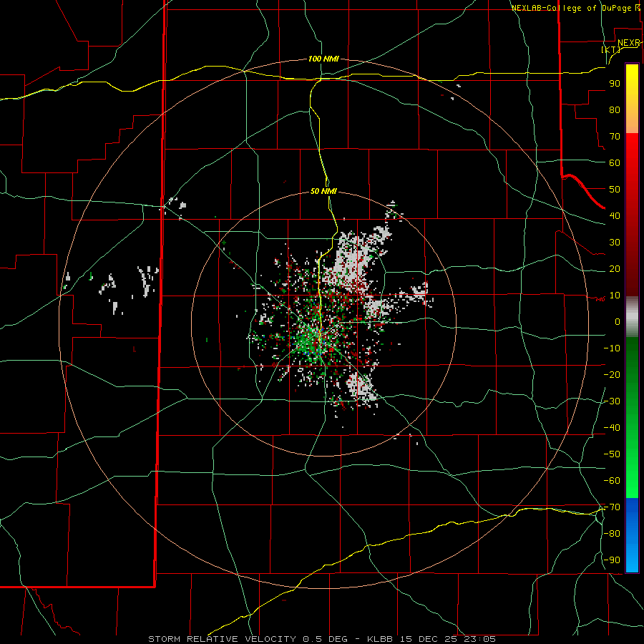The width and height of the screenshot is (644, 644).
Task: Click "STORM RELATIVE VELOCITY" in the caption
Action: 222,639
